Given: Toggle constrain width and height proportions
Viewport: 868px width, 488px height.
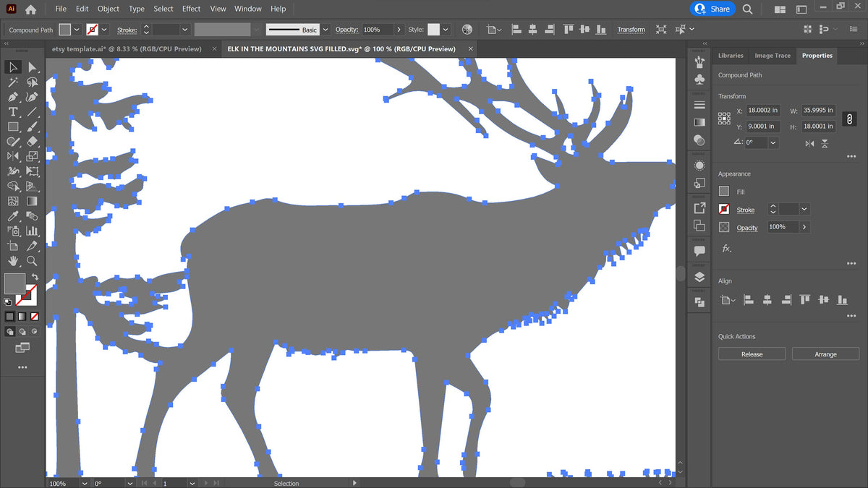Looking at the screenshot, I should point(850,119).
